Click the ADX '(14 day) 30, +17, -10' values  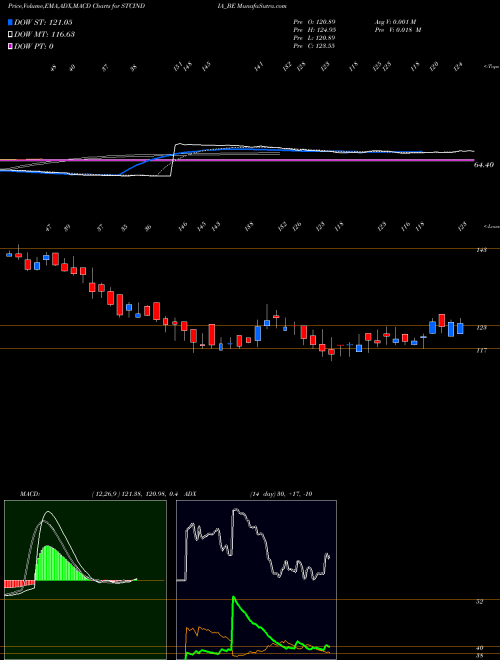click(x=280, y=494)
